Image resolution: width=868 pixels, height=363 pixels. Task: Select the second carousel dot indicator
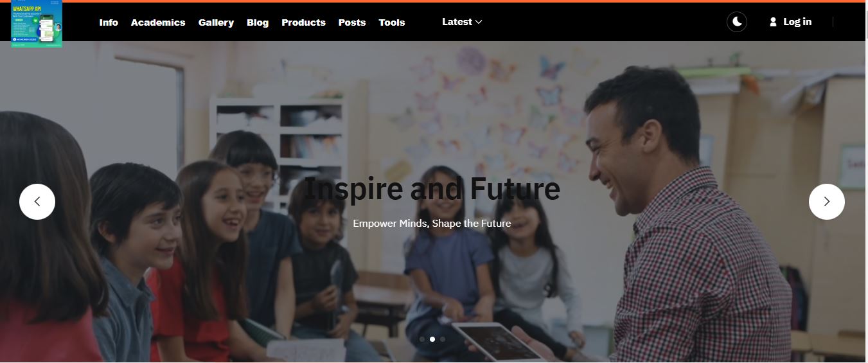[432, 339]
